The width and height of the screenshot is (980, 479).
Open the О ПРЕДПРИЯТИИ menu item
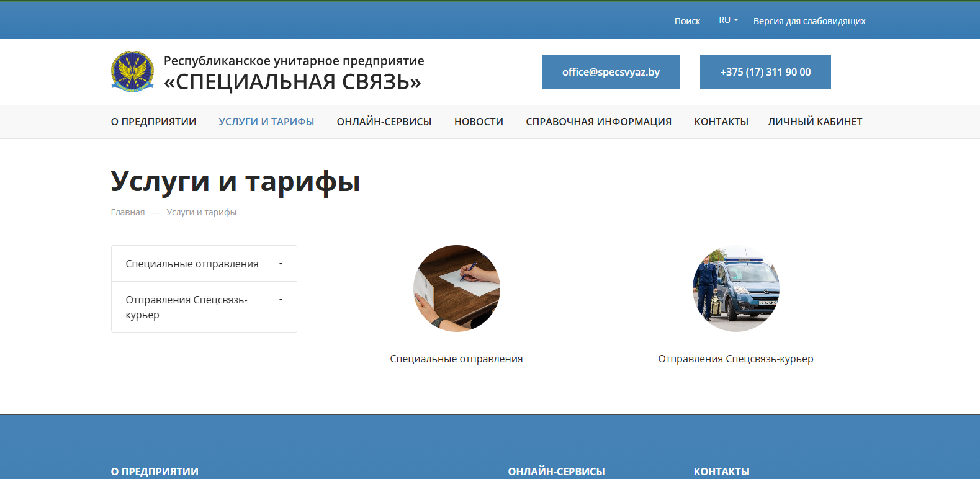click(153, 122)
